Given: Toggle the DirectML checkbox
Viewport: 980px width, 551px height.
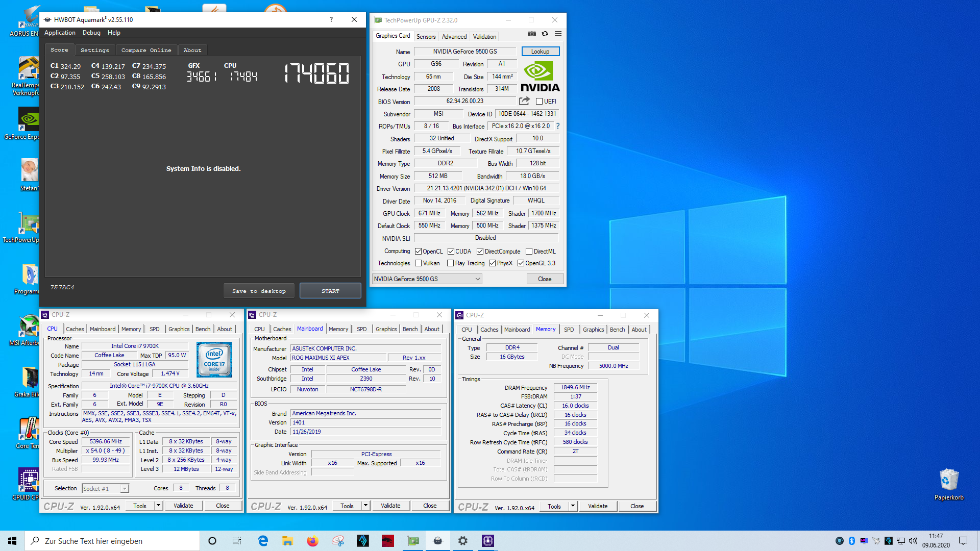Looking at the screenshot, I should 529,252.
